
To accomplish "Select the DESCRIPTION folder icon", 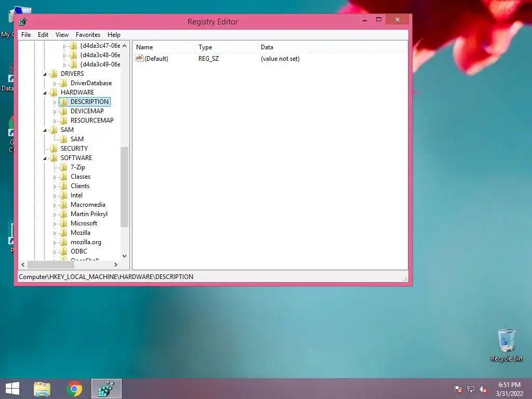I will point(63,102).
